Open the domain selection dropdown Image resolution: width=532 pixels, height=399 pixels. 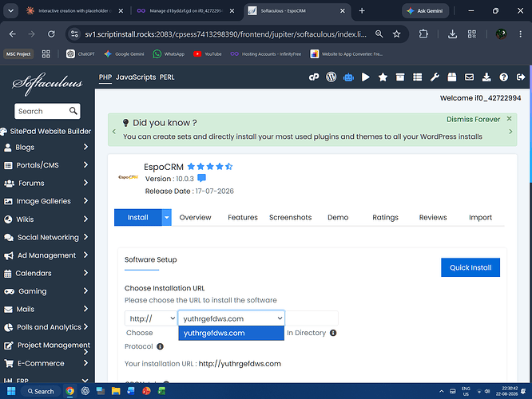coord(232,318)
